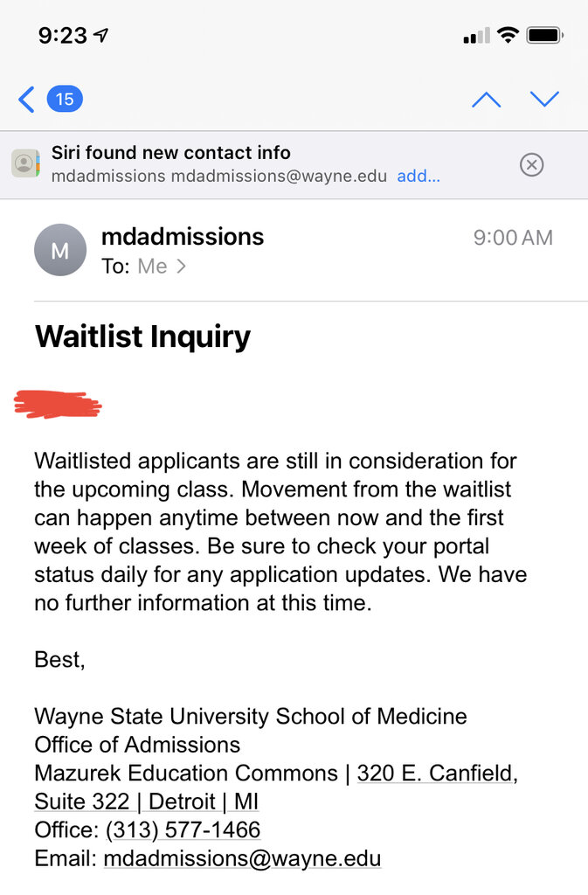This screenshot has width=588, height=895.
Task: Tap the 'add…' link for new contact
Action: (419, 176)
